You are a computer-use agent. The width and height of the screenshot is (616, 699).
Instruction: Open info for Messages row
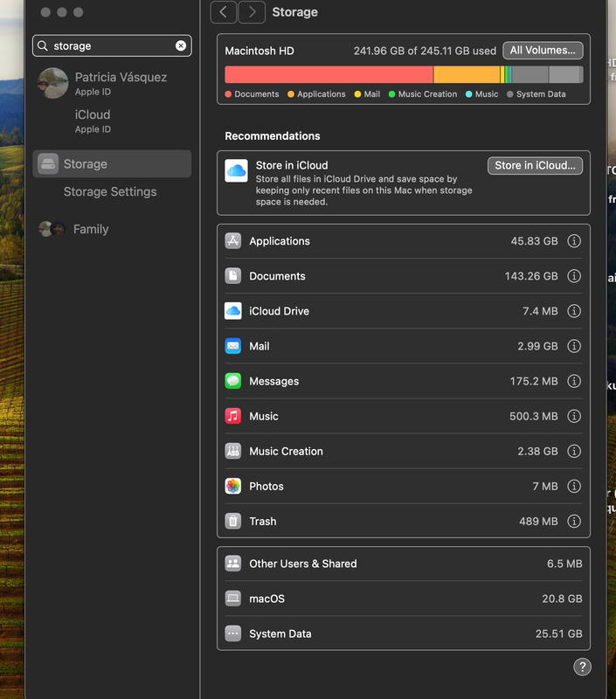[x=574, y=381]
